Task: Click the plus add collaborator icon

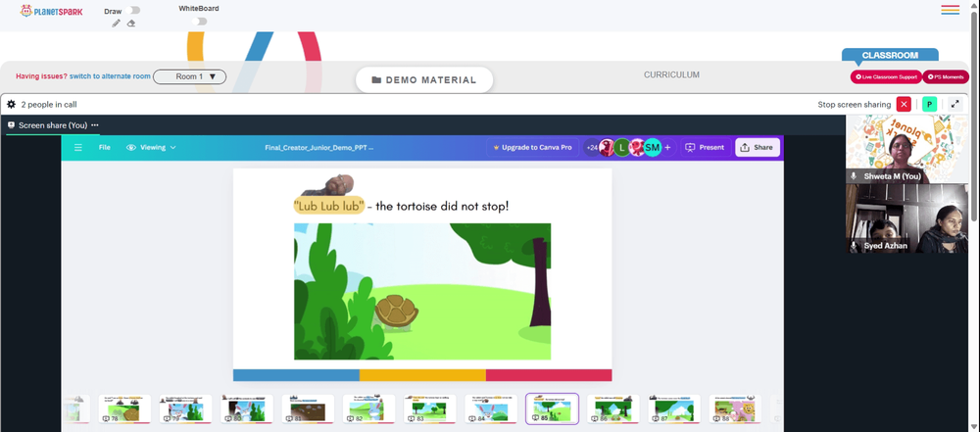Action: coord(667,148)
